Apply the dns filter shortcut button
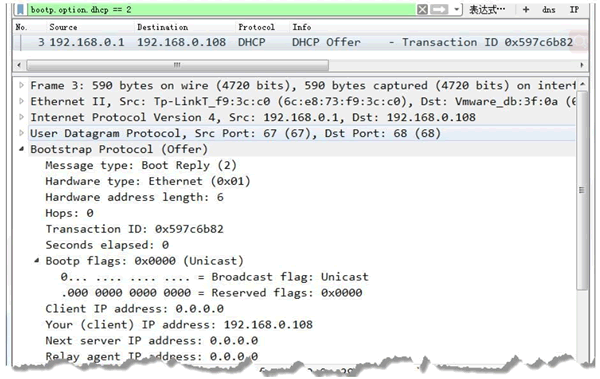Image resolution: width=600 pixels, height=379 pixels. (549, 9)
